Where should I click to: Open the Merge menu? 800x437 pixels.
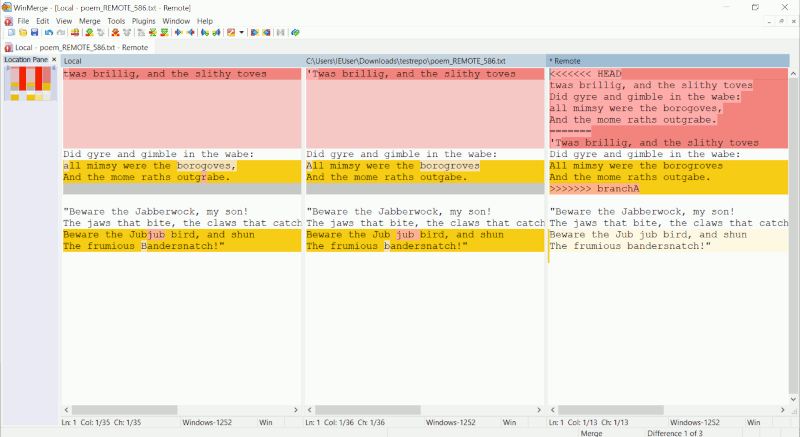tap(90, 21)
